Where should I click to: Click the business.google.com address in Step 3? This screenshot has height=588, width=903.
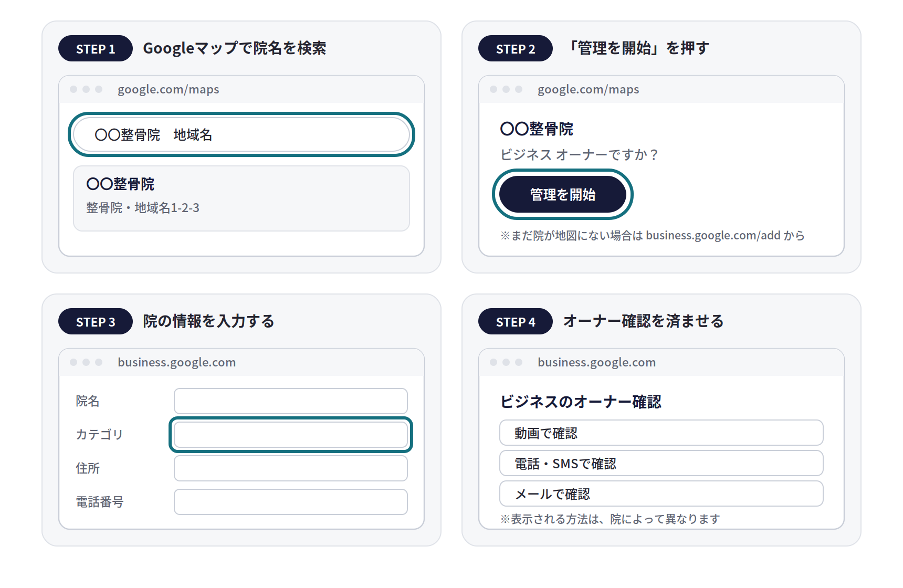pos(177,363)
